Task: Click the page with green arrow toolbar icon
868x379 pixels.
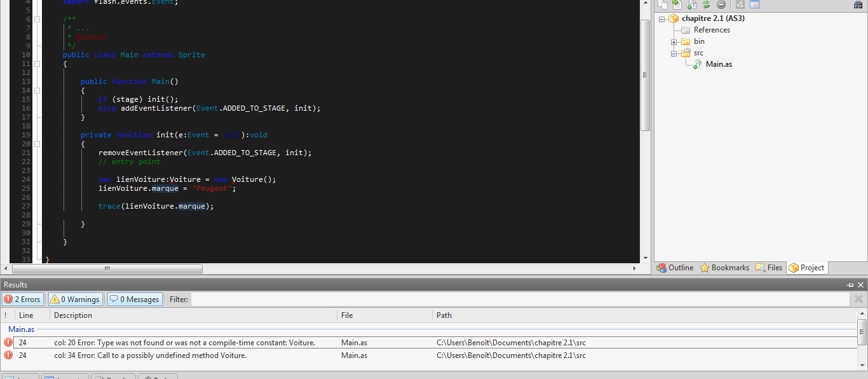Action: coord(677,4)
